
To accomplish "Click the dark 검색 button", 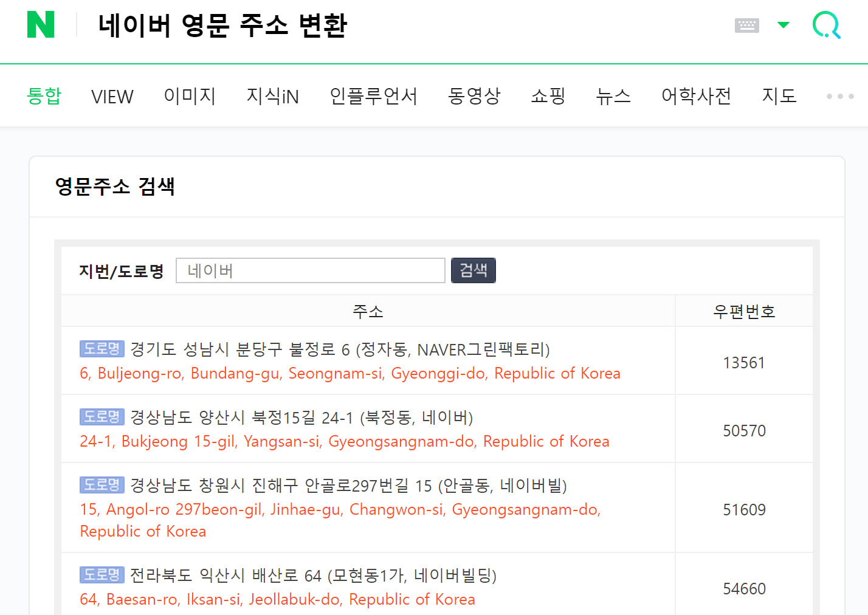I will point(474,270).
